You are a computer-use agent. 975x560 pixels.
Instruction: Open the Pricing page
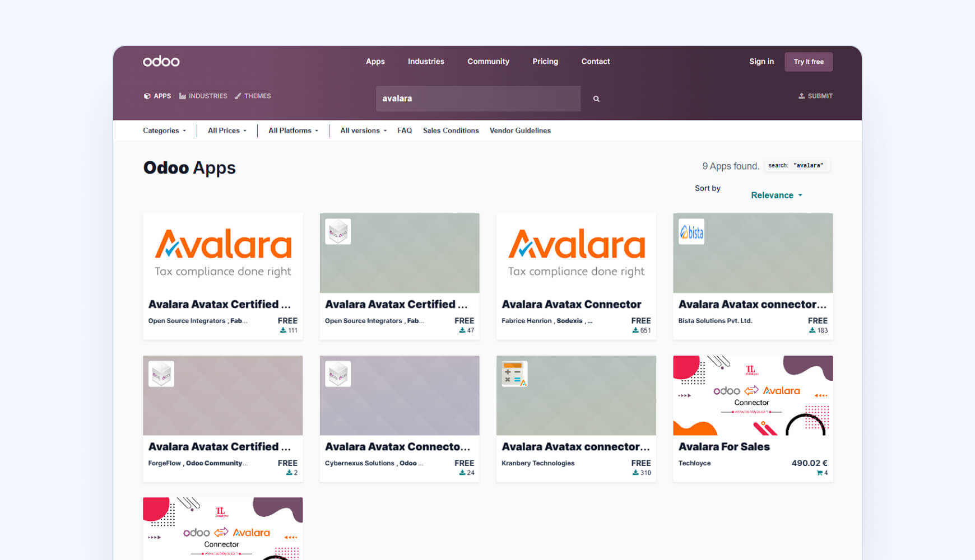[545, 62]
